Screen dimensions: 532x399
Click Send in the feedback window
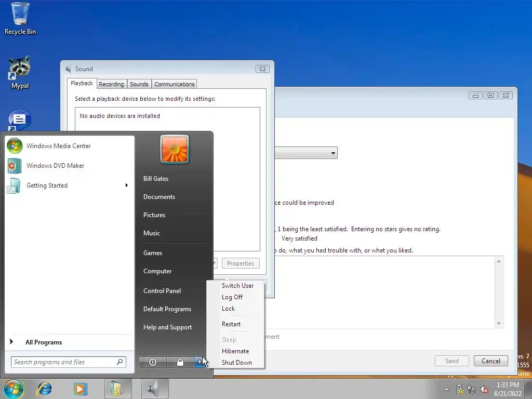point(452,361)
